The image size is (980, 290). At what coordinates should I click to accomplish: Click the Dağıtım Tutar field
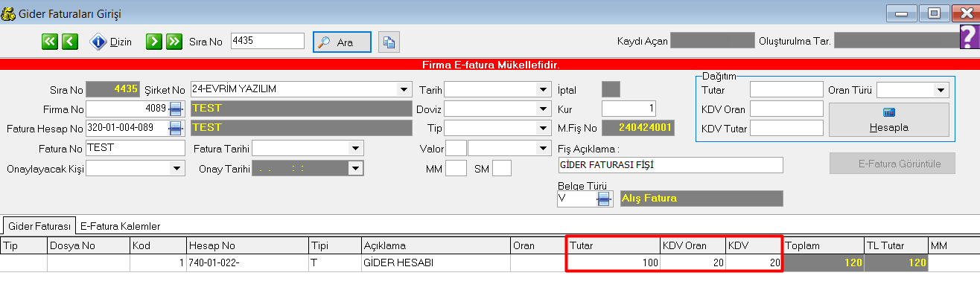(x=786, y=90)
